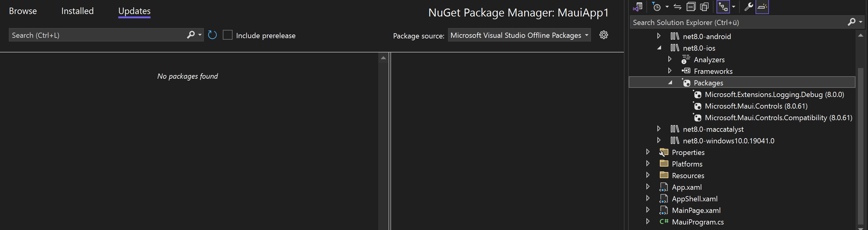Open Solution Explorer search options dropdown
This screenshot has width=868, height=230.
point(861,22)
